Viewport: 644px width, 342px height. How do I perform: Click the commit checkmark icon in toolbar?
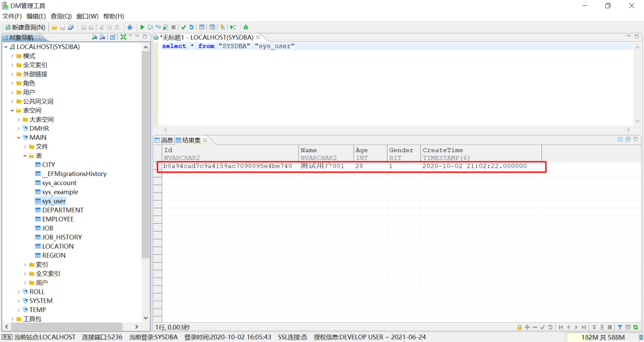tap(184, 27)
